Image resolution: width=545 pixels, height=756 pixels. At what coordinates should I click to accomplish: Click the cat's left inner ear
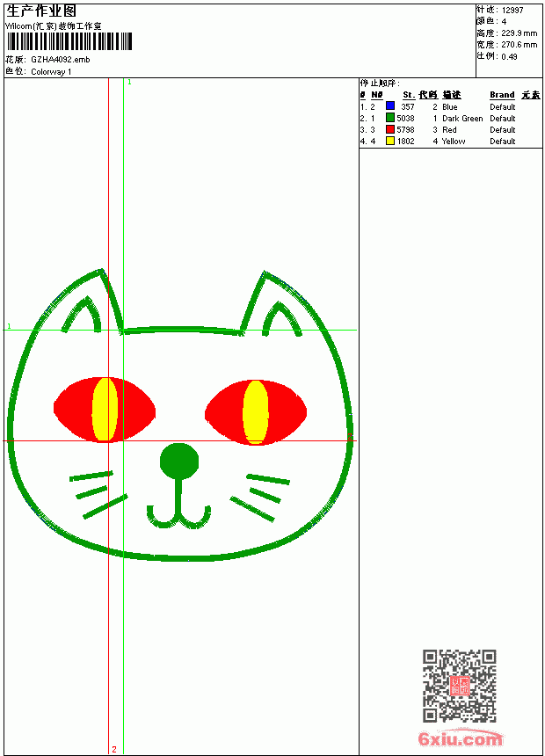[83, 315]
